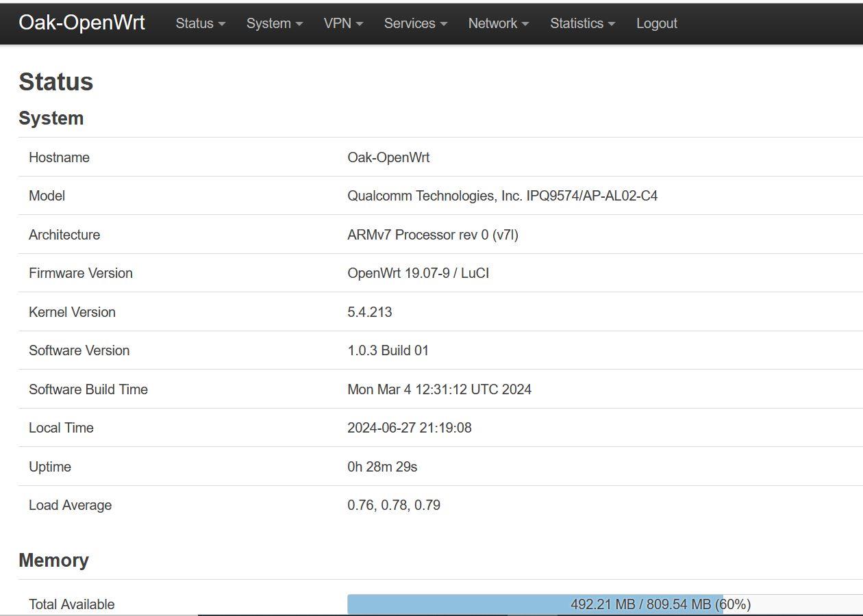Open the Network menu

coord(498,23)
